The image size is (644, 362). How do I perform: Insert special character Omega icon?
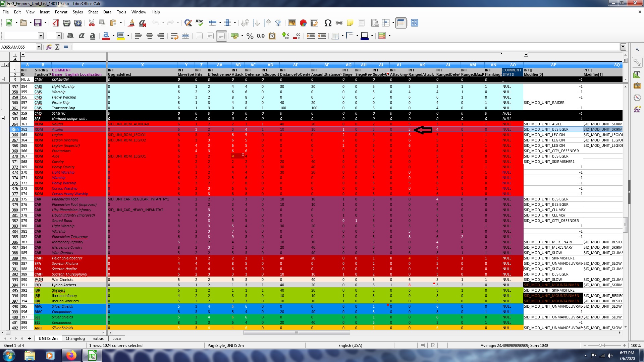328,23
